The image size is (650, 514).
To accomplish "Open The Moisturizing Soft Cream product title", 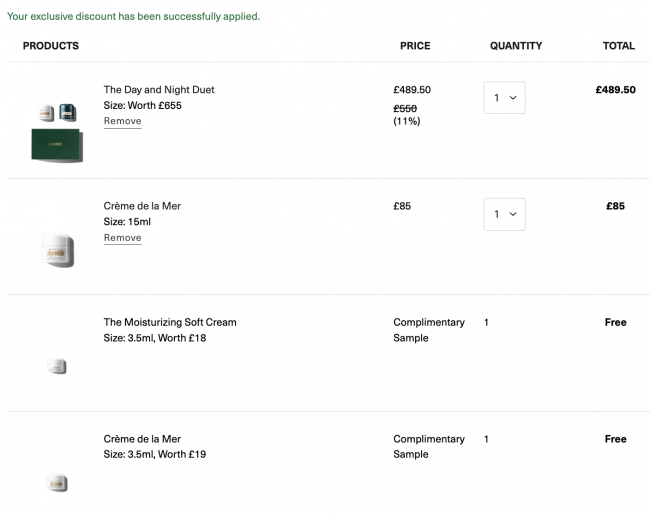I will [170, 322].
